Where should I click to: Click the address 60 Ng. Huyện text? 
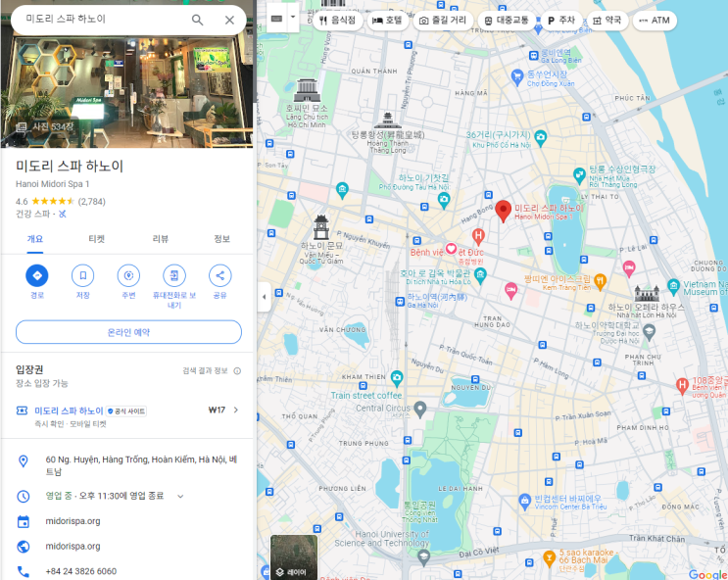point(142,465)
